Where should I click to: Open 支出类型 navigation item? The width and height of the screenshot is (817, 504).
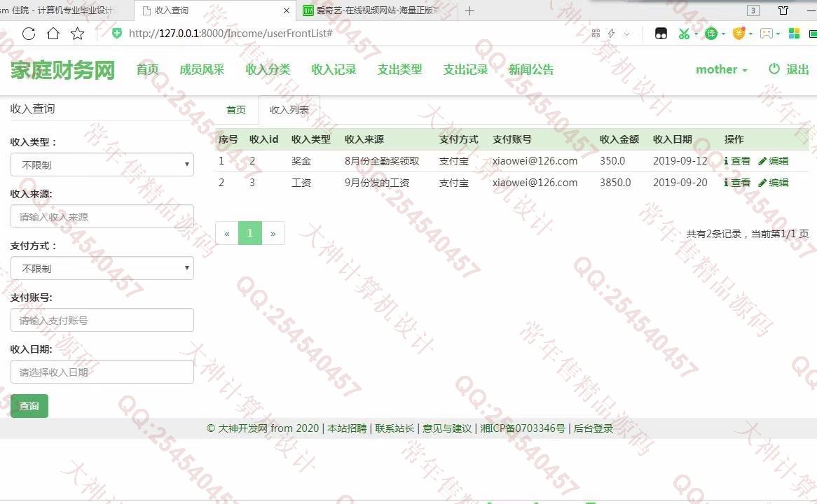tap(399, 70)
